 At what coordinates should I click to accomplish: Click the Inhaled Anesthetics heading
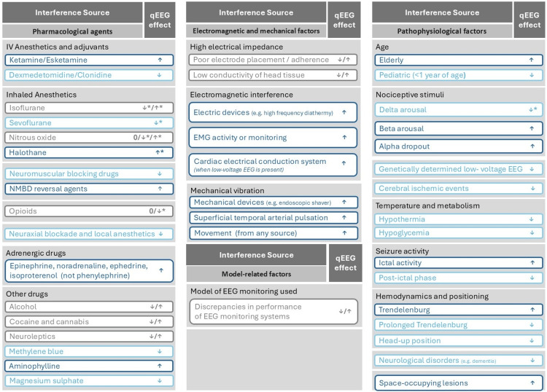click(41, 95)
